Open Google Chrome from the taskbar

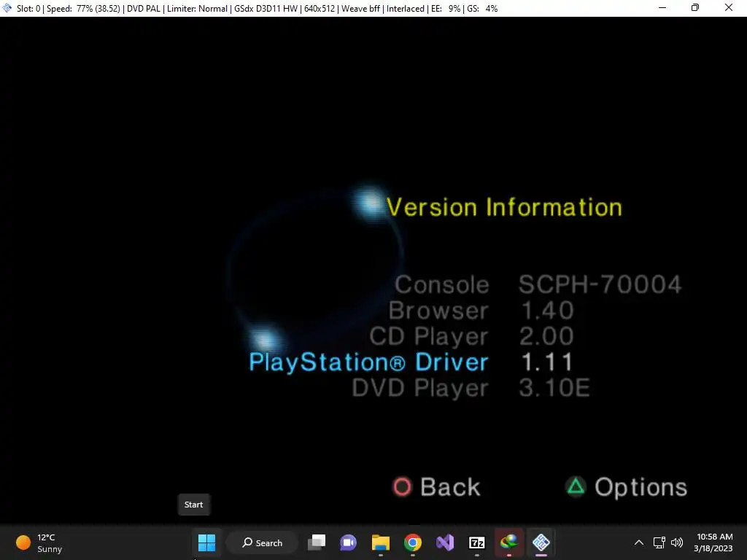(x=413, y=542)
